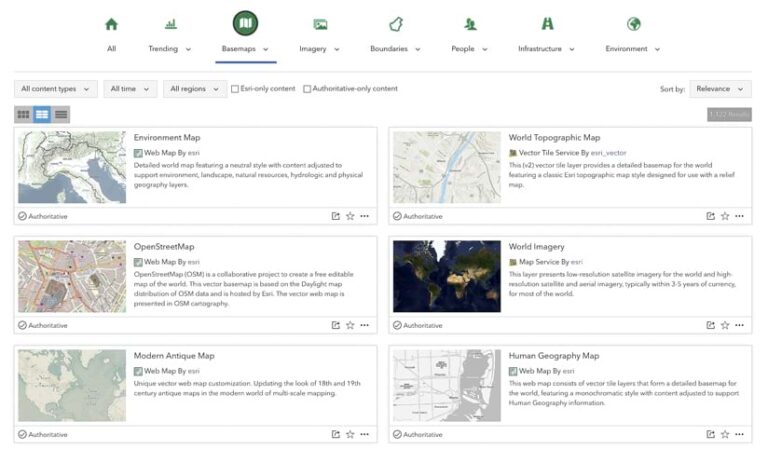This screenshot has height=449, width=768.
Task: Favorite the World Imagery layer
Action: (x=725, y=325)
